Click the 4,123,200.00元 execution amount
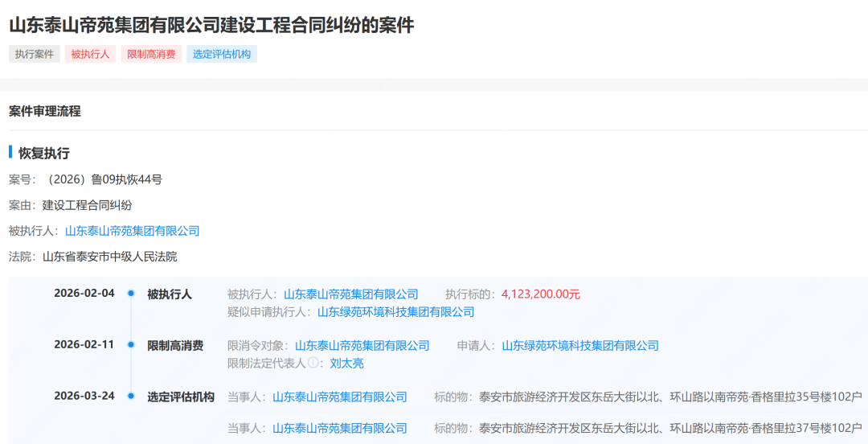The image size is (868, 444). (540, 294)
